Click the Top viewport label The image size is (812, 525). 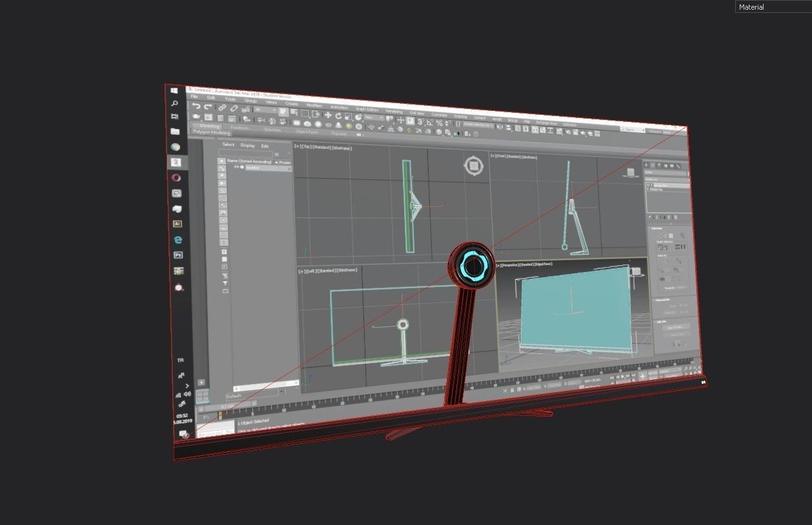pos(323,148)
